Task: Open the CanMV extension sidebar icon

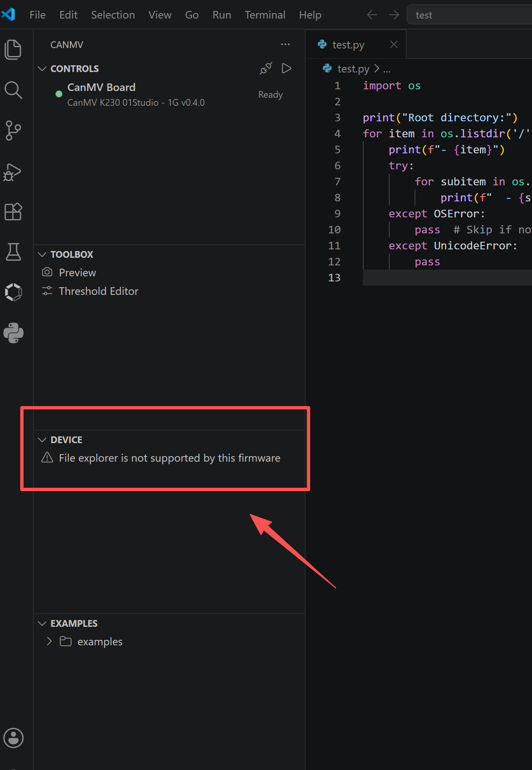Action: click(13, 292)
